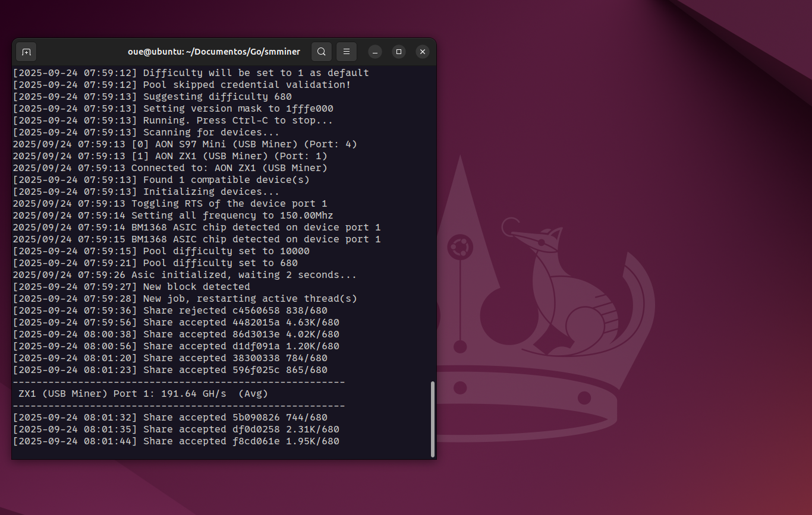This screenshot has height=515, width=812.
Task: Click the terminal window title text
Action: point(214,52)
